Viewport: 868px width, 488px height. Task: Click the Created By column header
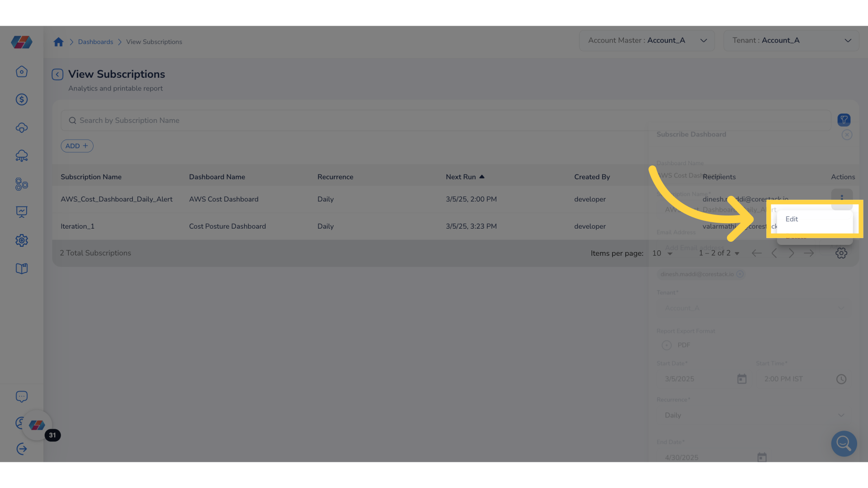pyautogui.click(x=592, y=177)
